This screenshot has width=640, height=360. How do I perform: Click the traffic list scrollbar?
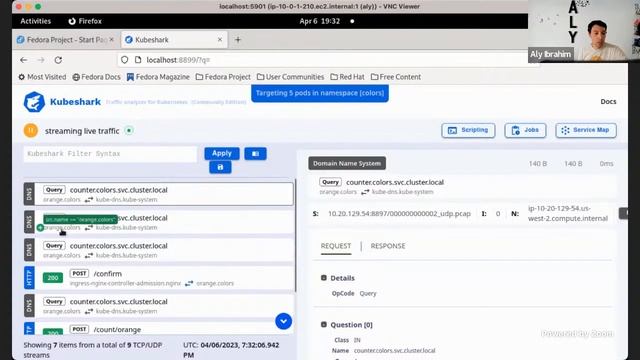[x=296, y=235]
